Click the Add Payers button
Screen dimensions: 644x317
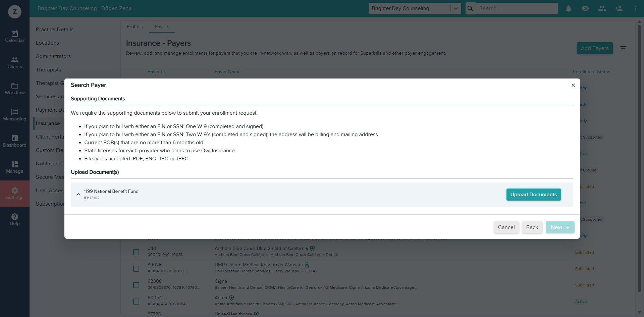tap(595, 48)
